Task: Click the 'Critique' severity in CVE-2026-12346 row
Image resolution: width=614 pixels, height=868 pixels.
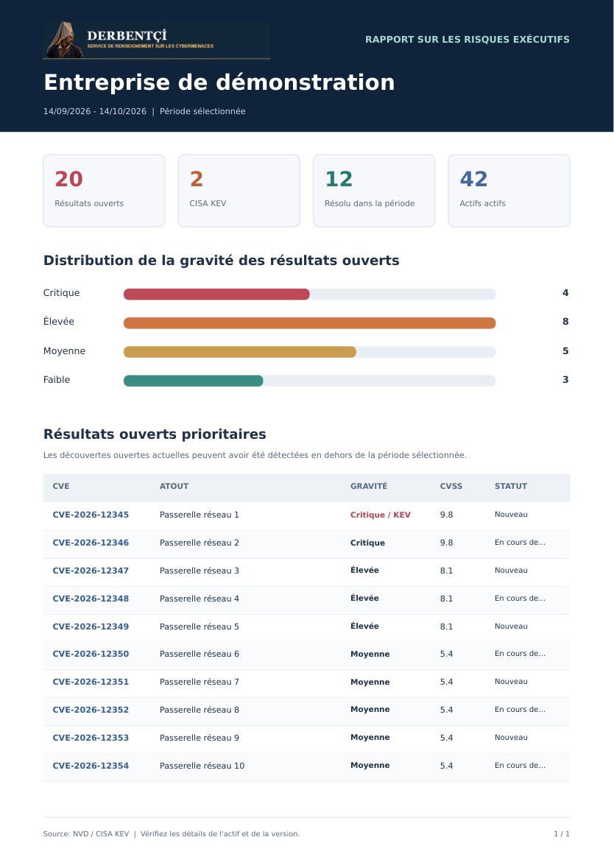Action: click(x=367, y=543)
